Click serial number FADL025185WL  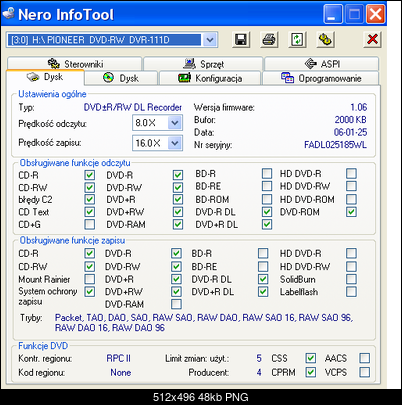[335, 145]
